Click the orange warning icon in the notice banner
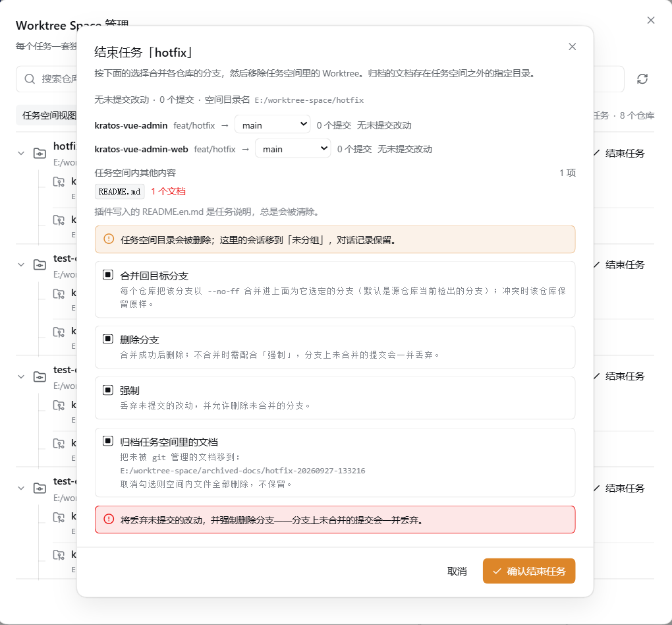The image size is (672, 625). tap(109, 239)
